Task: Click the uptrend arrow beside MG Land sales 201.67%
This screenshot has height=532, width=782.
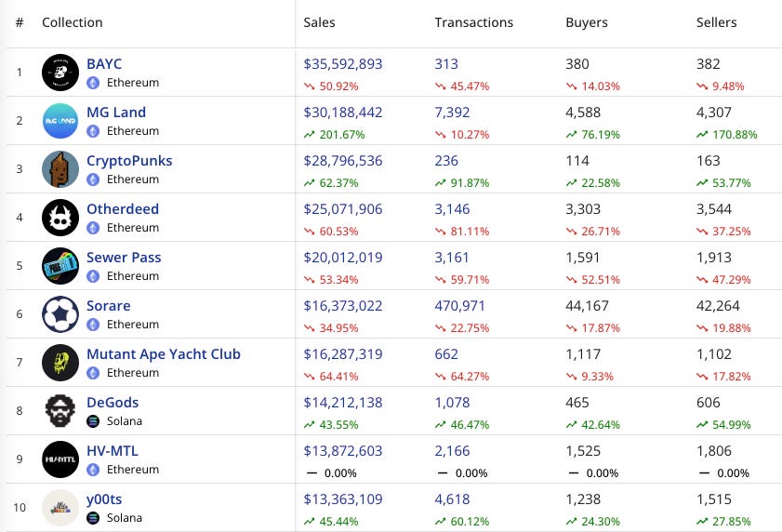Action: tap(310, 135)
